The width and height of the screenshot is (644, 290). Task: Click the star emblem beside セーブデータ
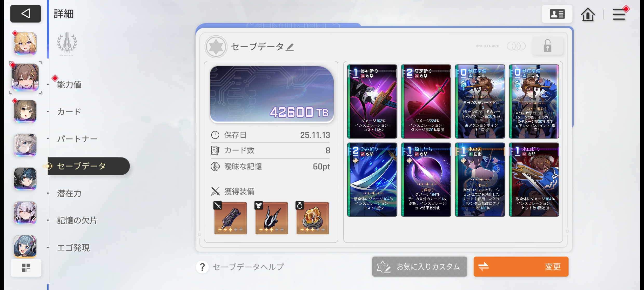click(216, 47)
